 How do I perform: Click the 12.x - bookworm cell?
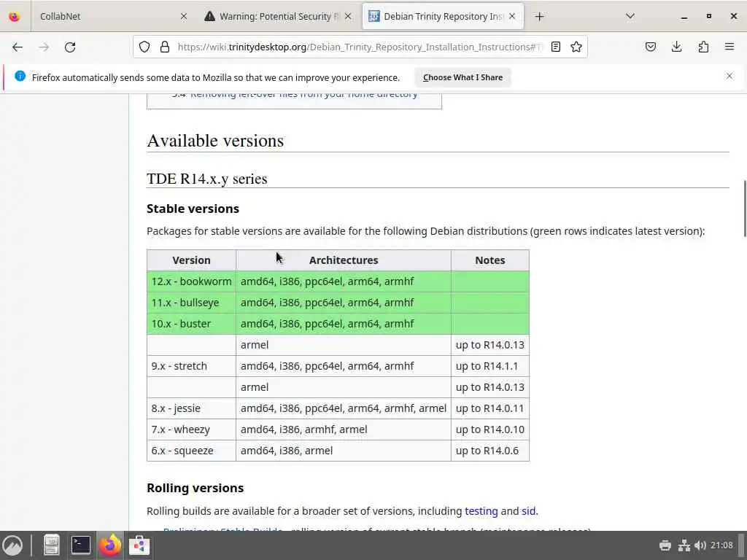tap(192, 281)
